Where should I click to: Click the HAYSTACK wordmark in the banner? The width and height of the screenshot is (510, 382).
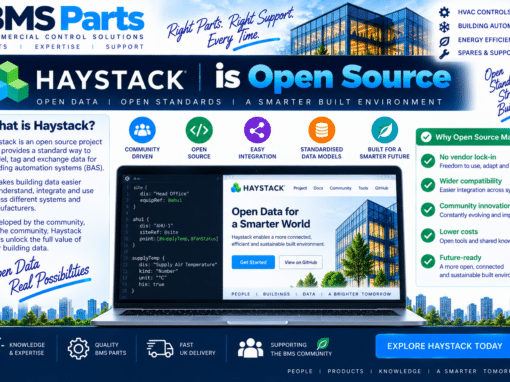pyautogui.click(x=110, y=80)
